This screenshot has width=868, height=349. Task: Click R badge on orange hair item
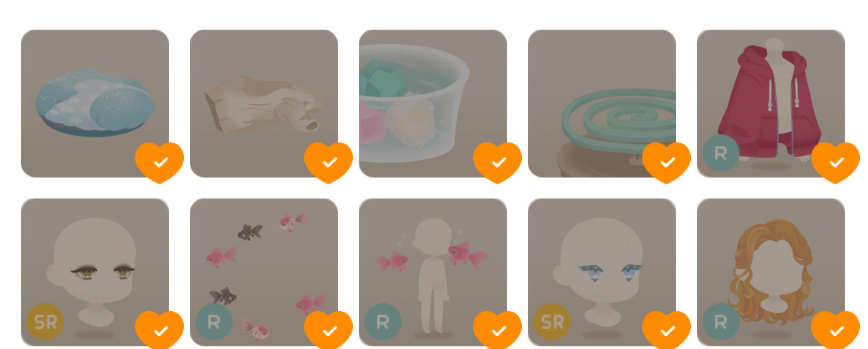(721, 322)
